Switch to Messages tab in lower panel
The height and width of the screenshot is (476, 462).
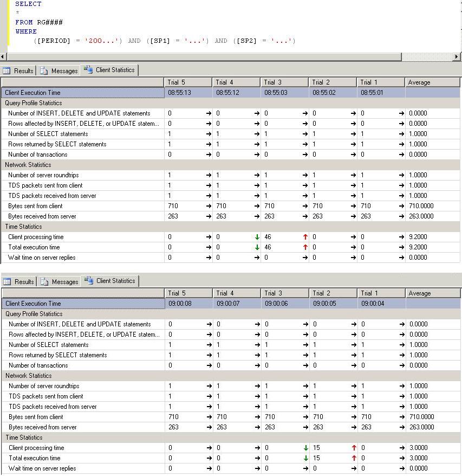[x=64, y=282]
